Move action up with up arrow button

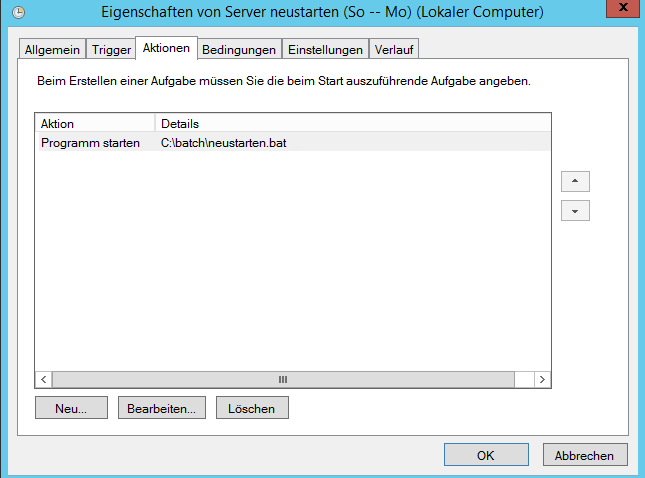pyautogui.click(x=575, y=181)
